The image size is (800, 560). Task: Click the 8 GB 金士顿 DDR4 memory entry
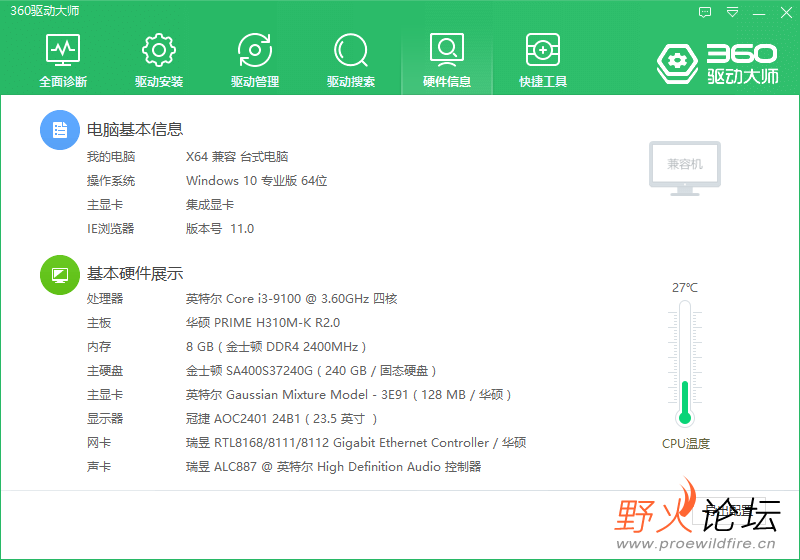(x=276, y=347)
